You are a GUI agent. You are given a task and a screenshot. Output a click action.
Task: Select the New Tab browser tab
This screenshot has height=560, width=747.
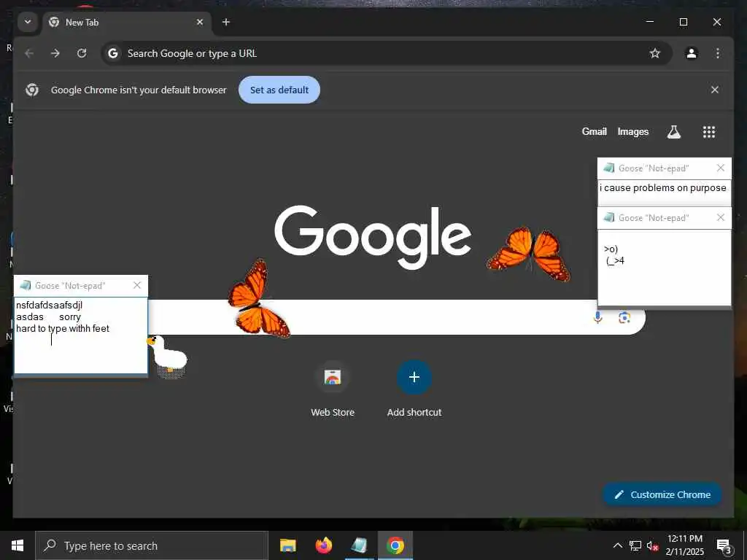pyautogui.click(x=128, y=23)
